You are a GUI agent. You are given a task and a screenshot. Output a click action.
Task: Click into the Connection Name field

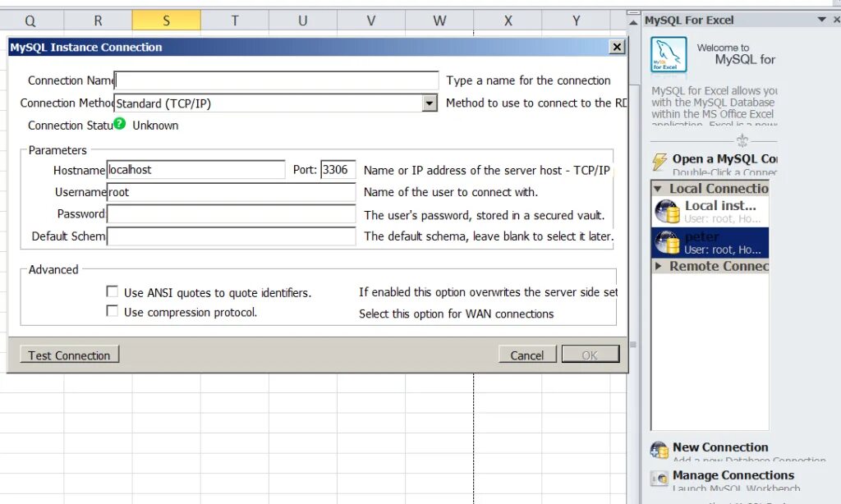[x=276, y=80]
